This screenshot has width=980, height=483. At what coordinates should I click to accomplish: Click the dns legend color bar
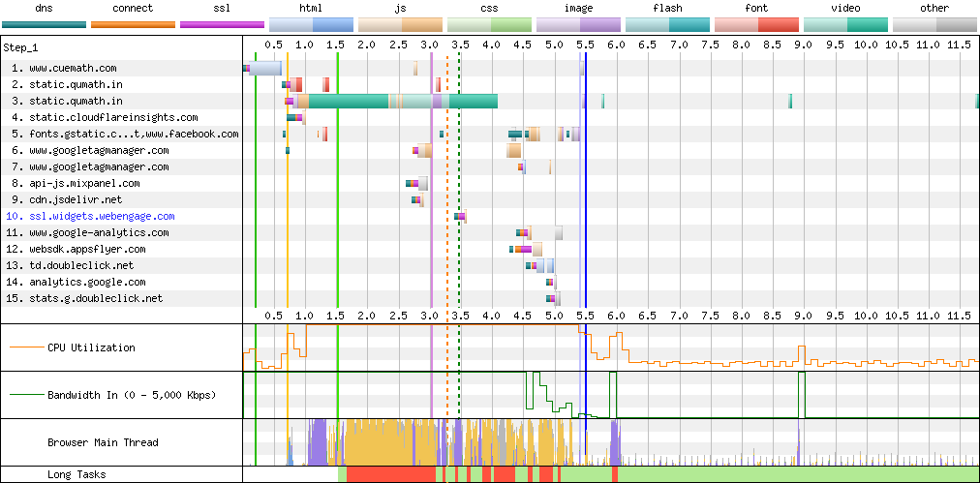[x=44, y=24]
